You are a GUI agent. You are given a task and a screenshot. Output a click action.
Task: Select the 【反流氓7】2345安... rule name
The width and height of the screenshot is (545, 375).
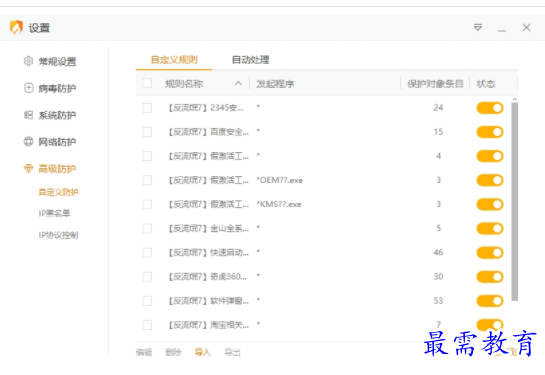point(205,108)
